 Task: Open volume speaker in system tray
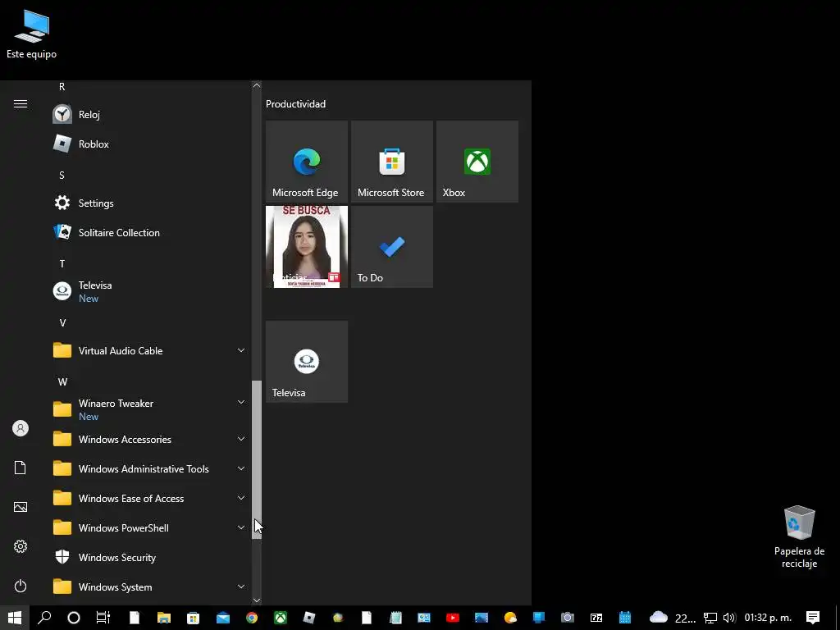point(728,618)
